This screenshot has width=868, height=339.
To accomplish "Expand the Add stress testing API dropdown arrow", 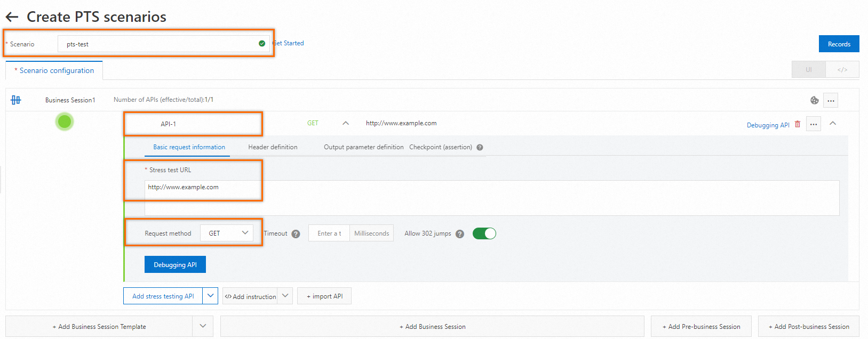I will pos(210,296).
